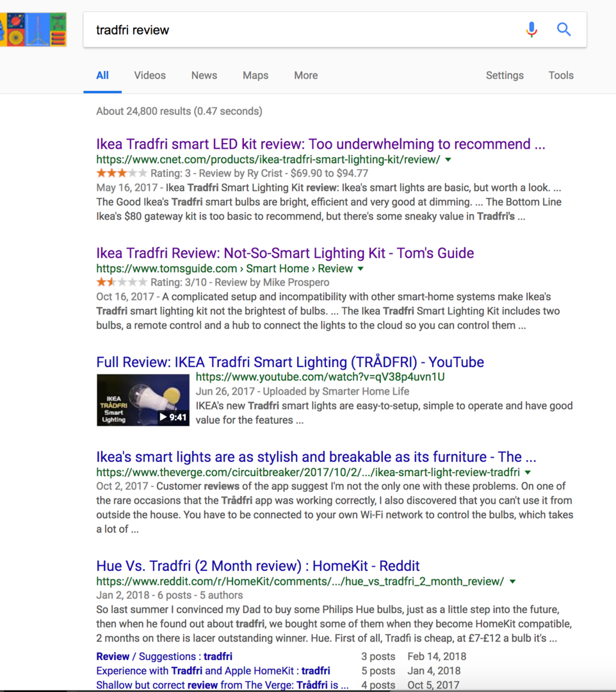The height and width of the screenshot is (692, 616).
Task: Open search Settings
Action: pos(504,75)
